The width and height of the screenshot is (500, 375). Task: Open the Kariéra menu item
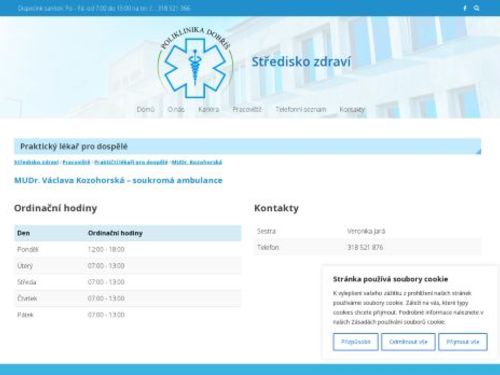[x=209, y=109]
